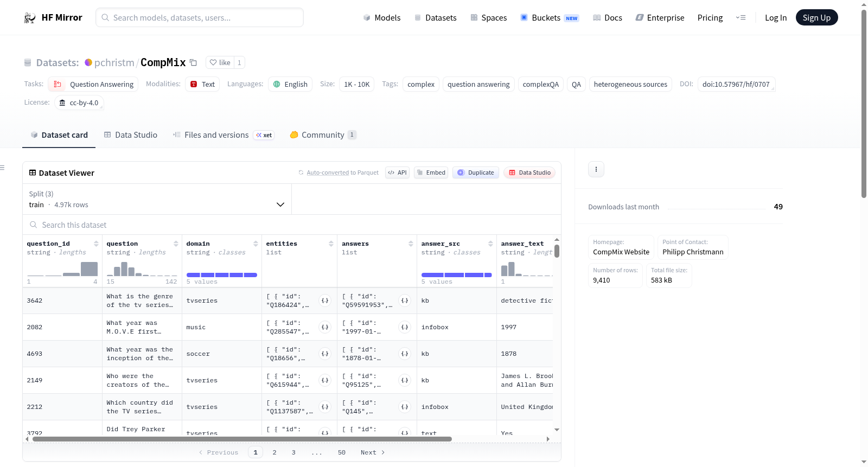868x467 pixels.
Task: Open the navigation overflow menu icon
Action: [x=741, y=18]
